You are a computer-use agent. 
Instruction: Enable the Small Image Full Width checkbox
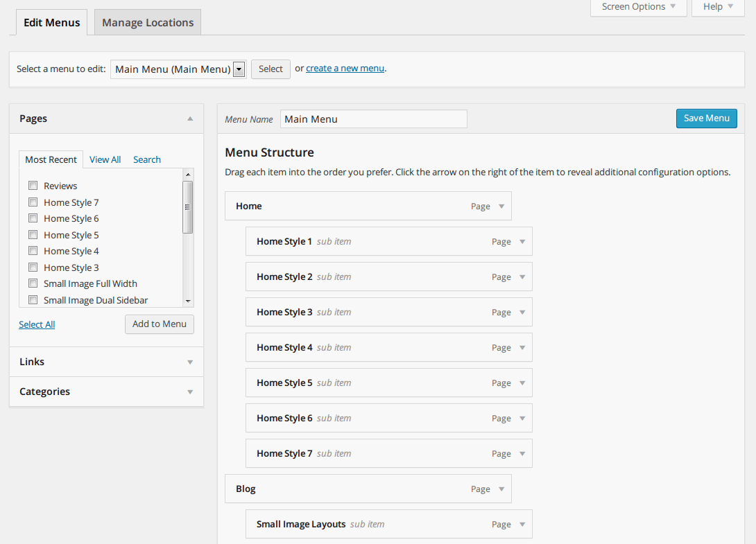pyautogui.click(x=33, y=283)
